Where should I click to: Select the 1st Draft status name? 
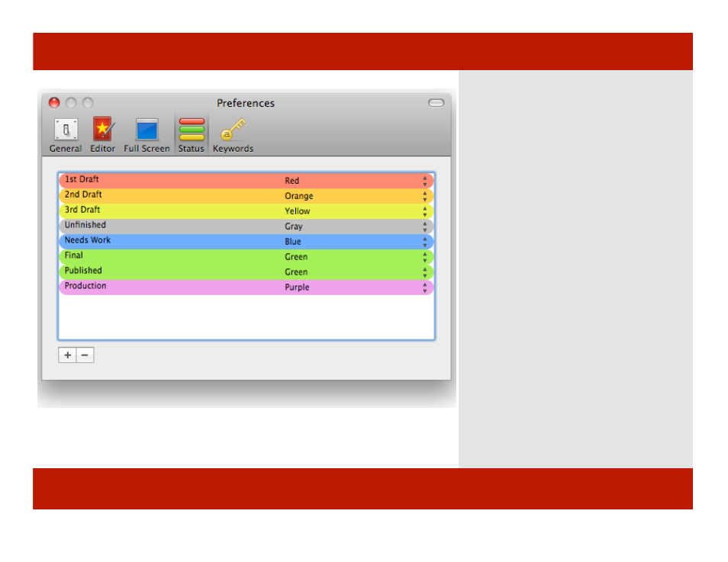pyautogui.click(x=82, y=179)
